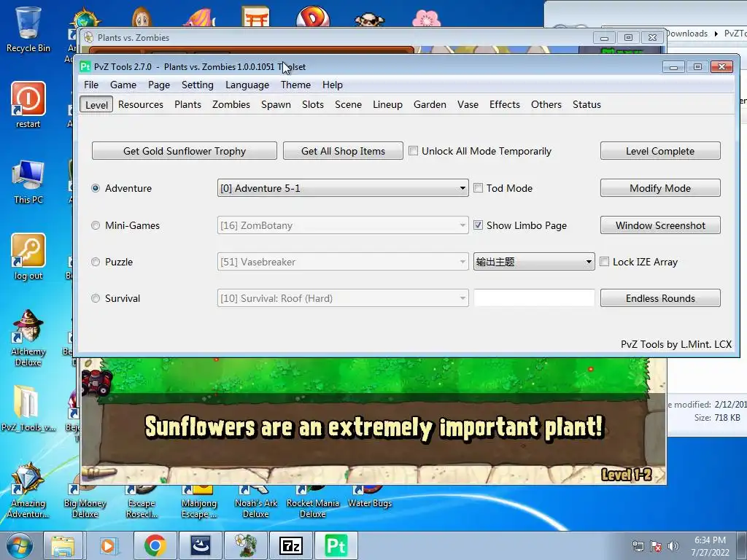Click the action center flag tray icon
The height and width of the screenshot is (560, 747).
coord(656,546)
